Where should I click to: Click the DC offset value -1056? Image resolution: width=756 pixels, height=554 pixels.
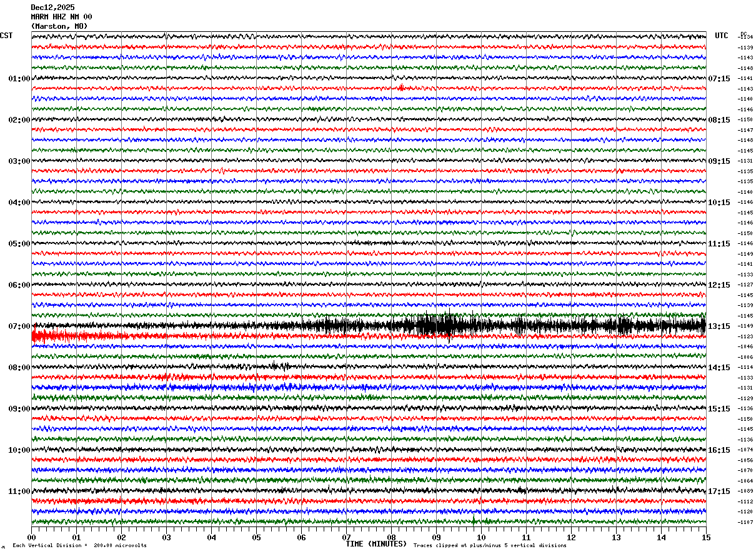tap(745, 460)
